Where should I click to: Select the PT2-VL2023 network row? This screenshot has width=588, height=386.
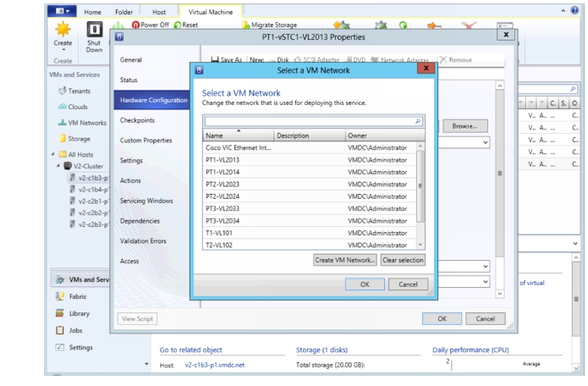(310, 185)
